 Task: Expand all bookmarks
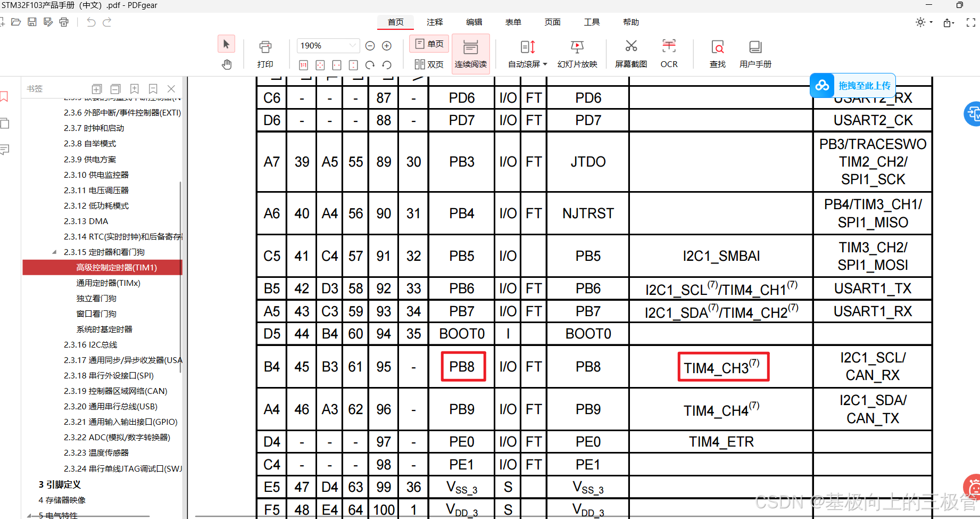[x=97, y=89]
